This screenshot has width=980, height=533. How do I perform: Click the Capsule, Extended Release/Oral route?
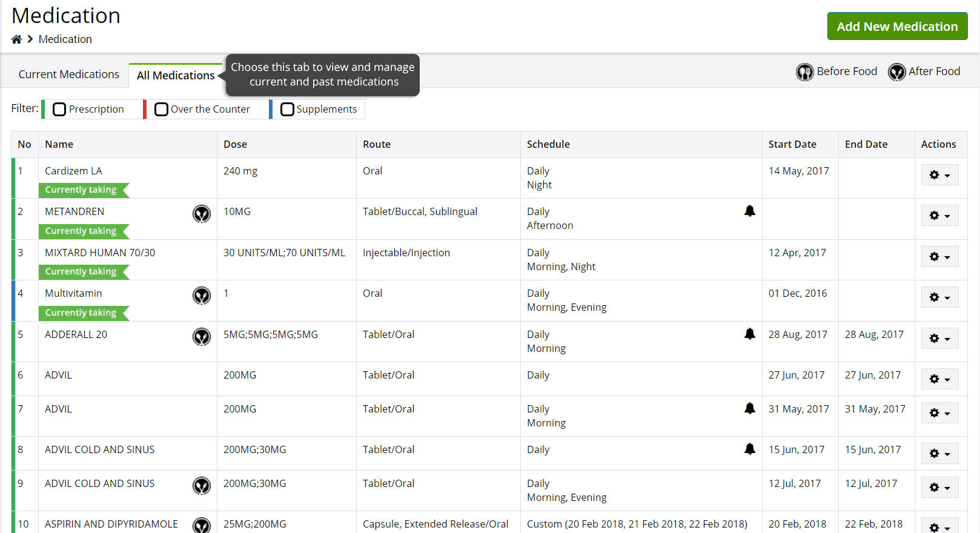(435, 524)
